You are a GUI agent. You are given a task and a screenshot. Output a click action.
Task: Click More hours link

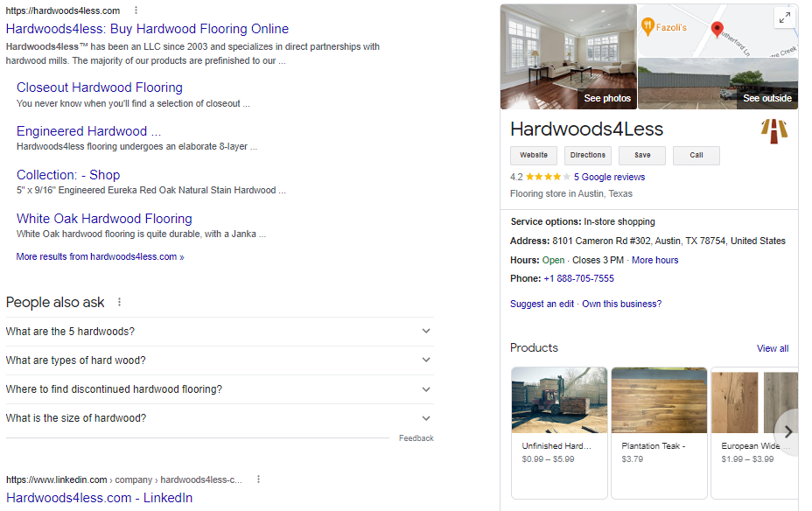[x=654, y=261]
